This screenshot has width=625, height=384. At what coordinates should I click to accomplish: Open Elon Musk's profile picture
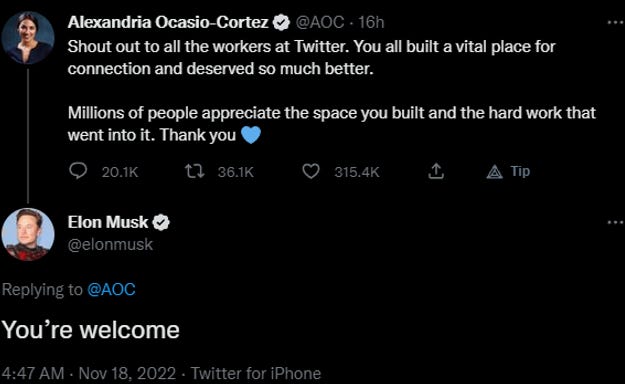coord(28,234)
